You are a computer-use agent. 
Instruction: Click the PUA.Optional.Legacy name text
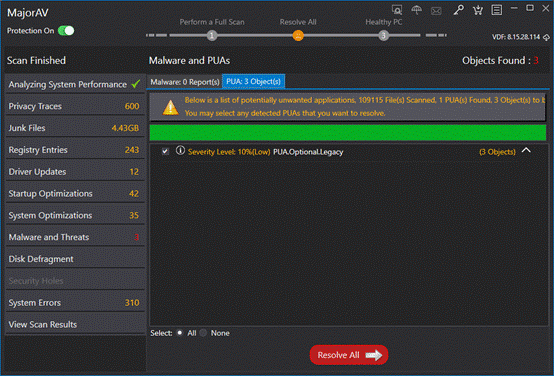pyautogui.click(x=308, y=152)
